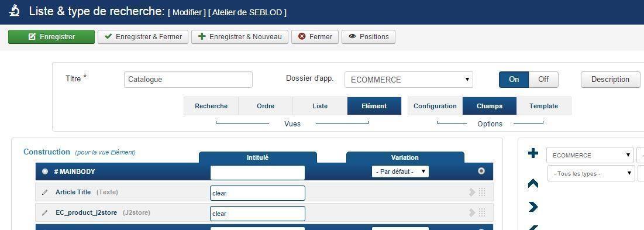Switch the state toggle to Off
Viewport: 644px width, 230px height.
(x=543, y=79)
